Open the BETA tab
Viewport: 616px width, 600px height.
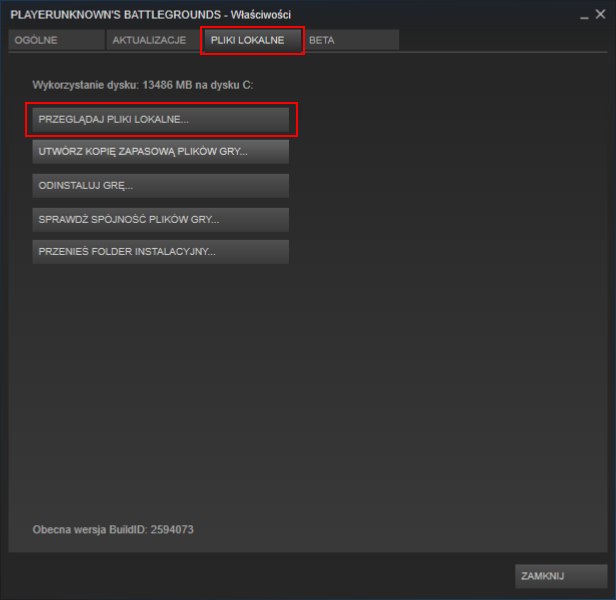click(x=351, y=40)
